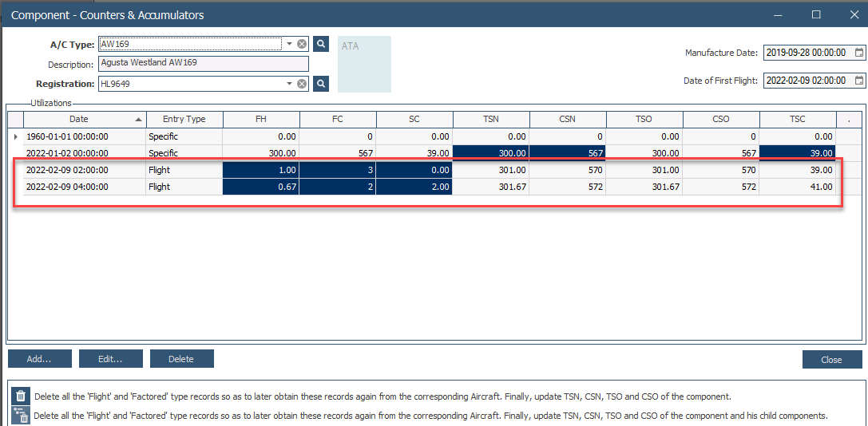The image size is (868, 426).
Task: Click into the Description text field
Action: coord(203,64)
